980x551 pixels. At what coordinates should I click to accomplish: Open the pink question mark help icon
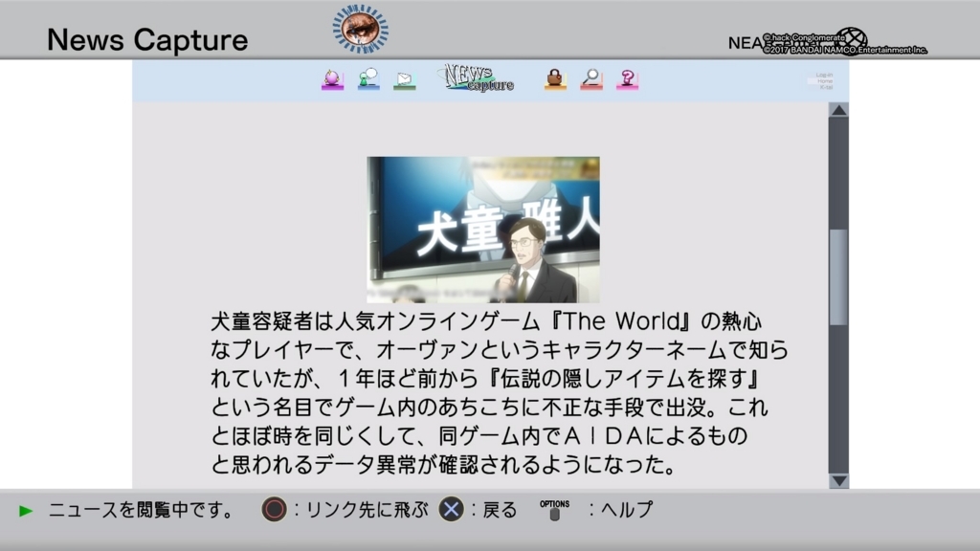tap(628, 79)
